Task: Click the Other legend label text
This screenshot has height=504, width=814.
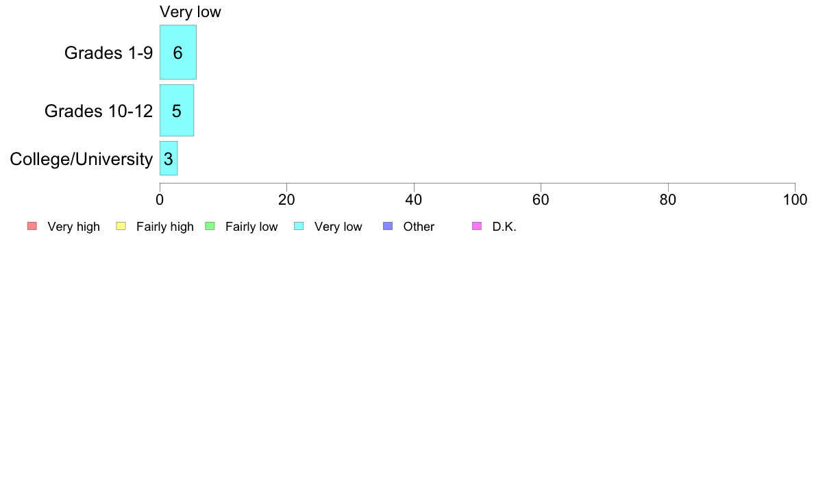Action: [x=419, y=227]
